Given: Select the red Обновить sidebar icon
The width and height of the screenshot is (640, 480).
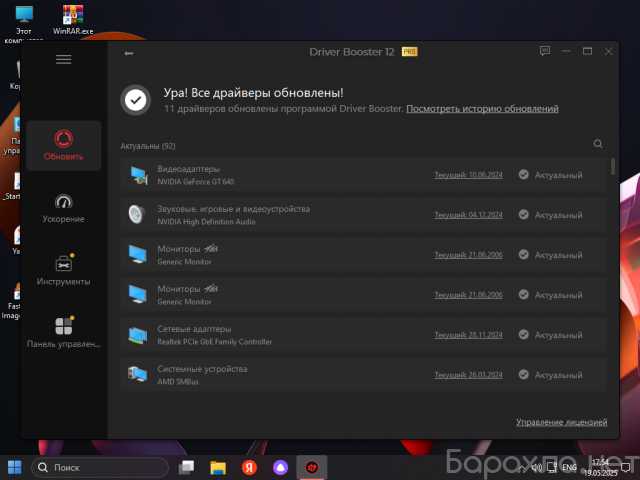Looking at the screenshot, I should 64,139.
